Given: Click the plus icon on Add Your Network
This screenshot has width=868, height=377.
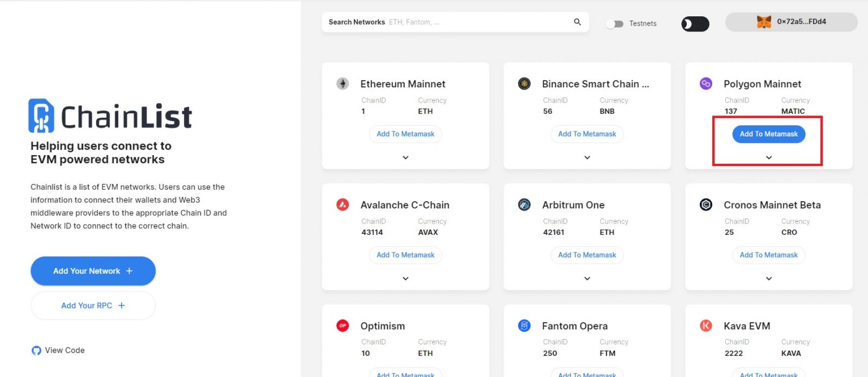Looking at the screenshot, I should pos(129,271).
